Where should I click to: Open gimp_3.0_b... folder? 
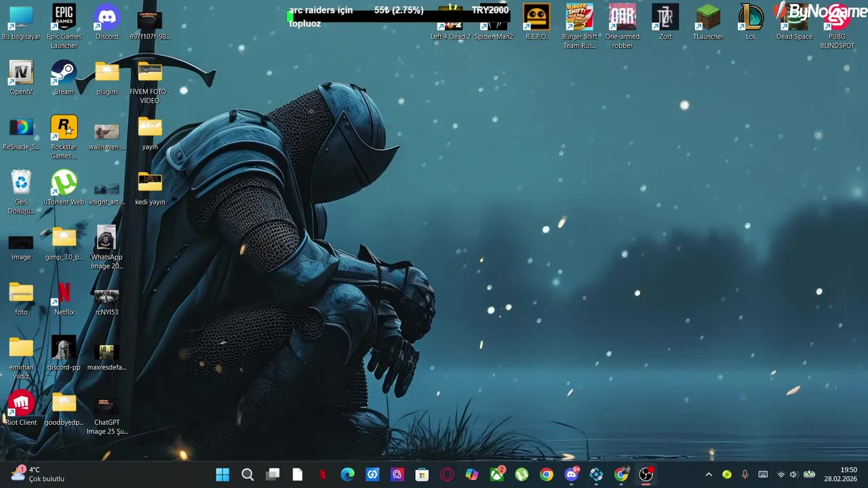pyautogui.click(x=64, y=243)
